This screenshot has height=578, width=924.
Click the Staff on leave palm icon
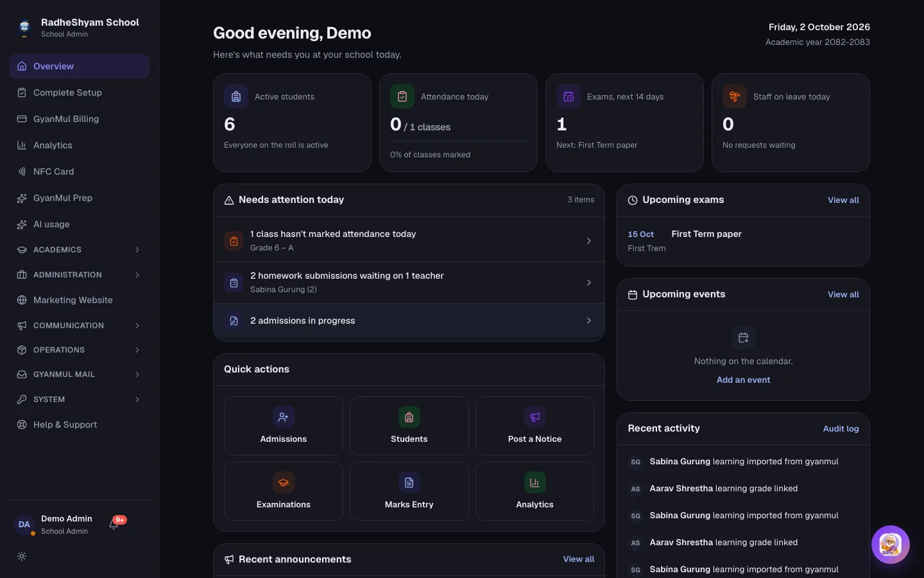click(x=735, y=97)
